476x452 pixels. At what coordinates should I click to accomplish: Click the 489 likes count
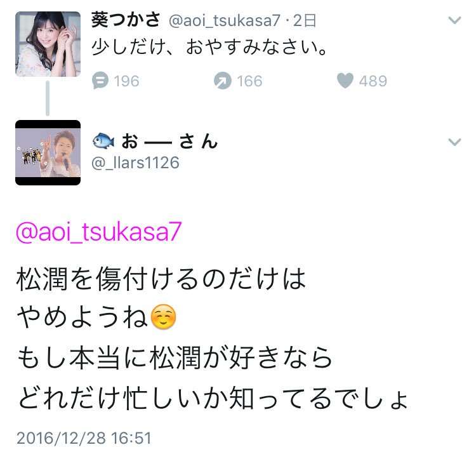[373, 81]
